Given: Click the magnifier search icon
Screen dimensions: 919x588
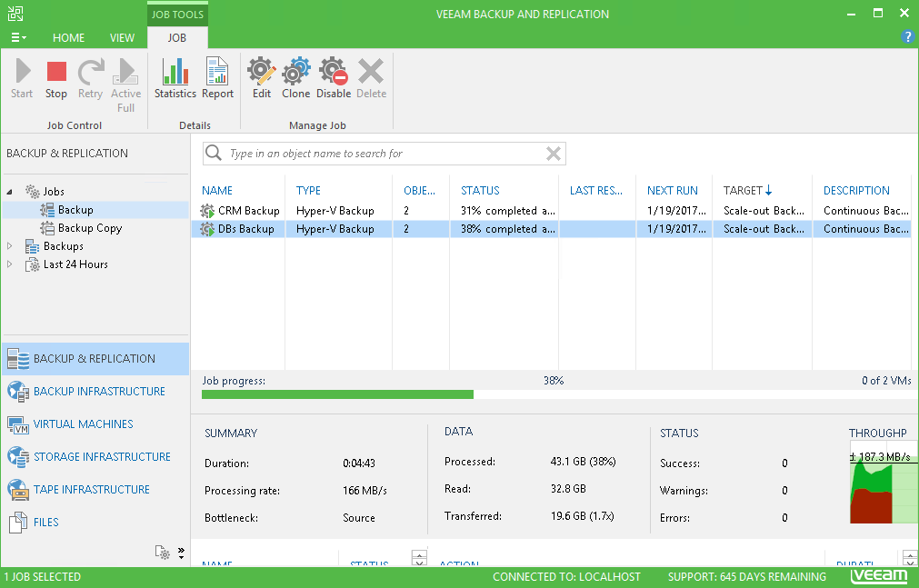Looking at the screenshot, I should [x=214, y=153].
